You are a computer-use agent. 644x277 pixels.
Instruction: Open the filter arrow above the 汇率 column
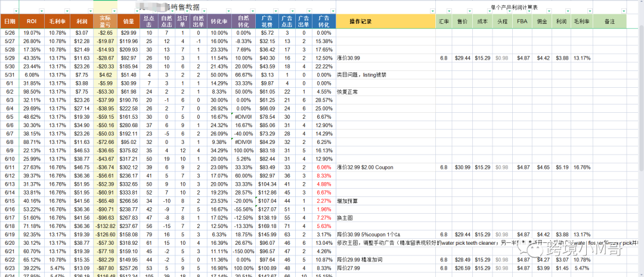[x=448, y=11]
